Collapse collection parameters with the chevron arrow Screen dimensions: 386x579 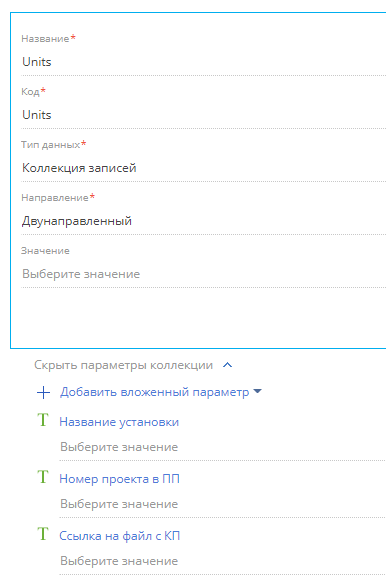[x=228, y=365]
